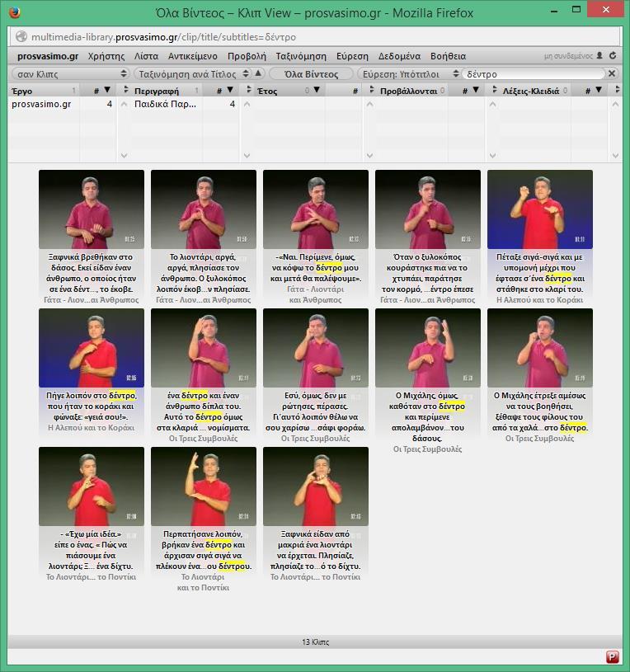Click the Firefox logo in the title bar
Screen dimensions: 630x672
15,12
